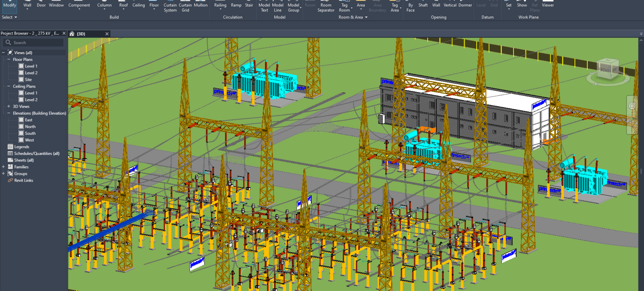Click the Project Browser search field
This screenshot has width=644, height=291.
pos(34,42)
